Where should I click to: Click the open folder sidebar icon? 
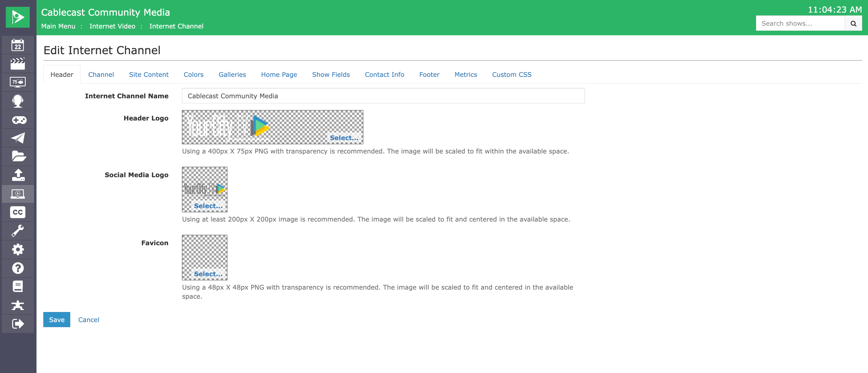[x=18, y=157]
